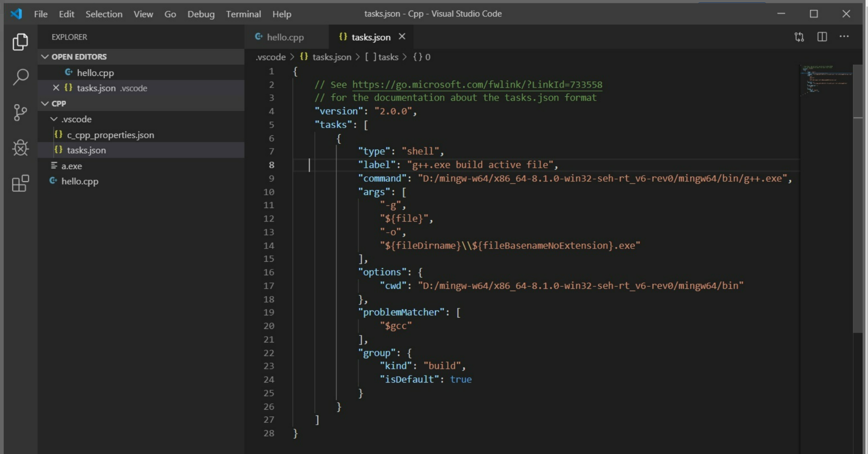868x454 pixels.
Task: Open the Explorer activity bar icon
Action: point(20,42)
